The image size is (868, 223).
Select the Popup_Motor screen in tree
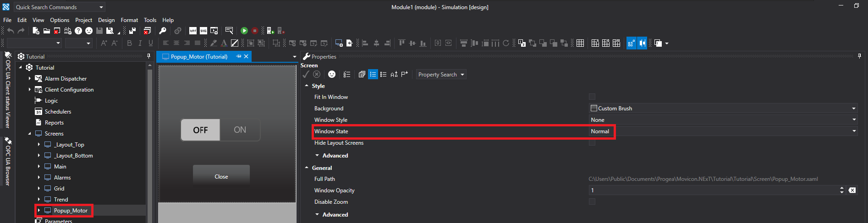point(71,210)
